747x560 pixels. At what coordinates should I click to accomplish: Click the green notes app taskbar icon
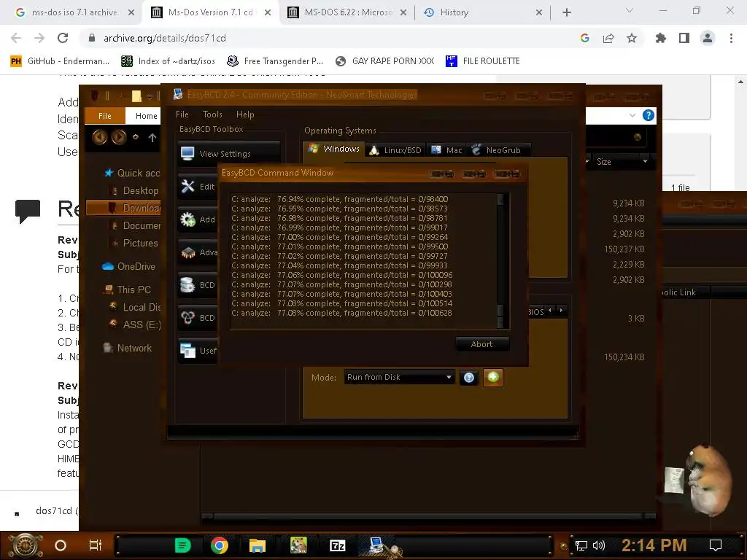click(182, 545)
